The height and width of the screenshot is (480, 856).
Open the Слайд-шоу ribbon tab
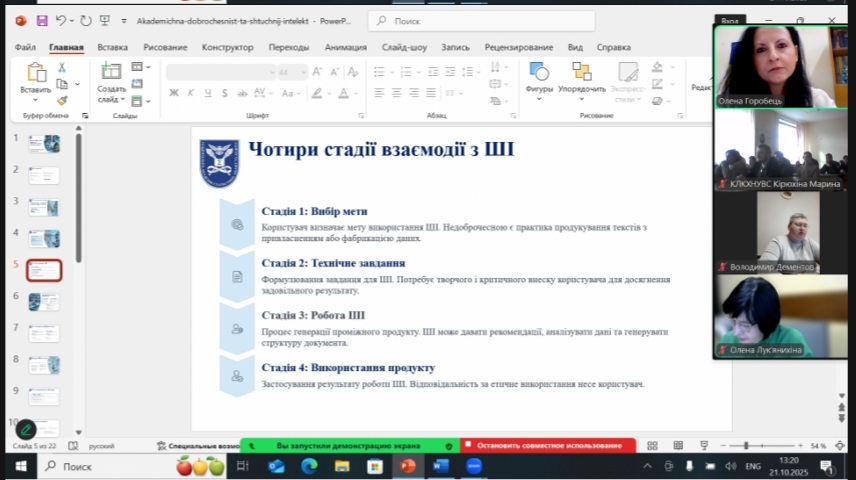[x=404, y=47]
